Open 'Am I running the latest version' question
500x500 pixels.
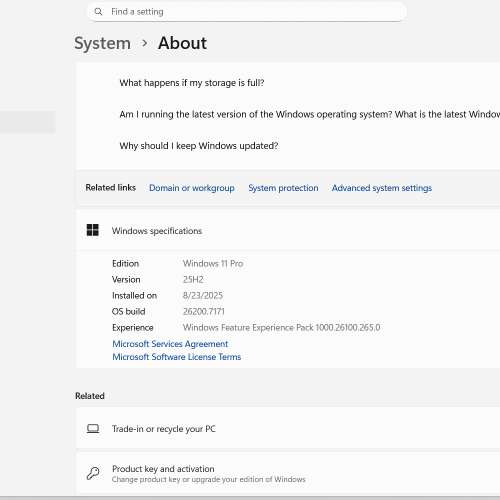click(309, 114)
